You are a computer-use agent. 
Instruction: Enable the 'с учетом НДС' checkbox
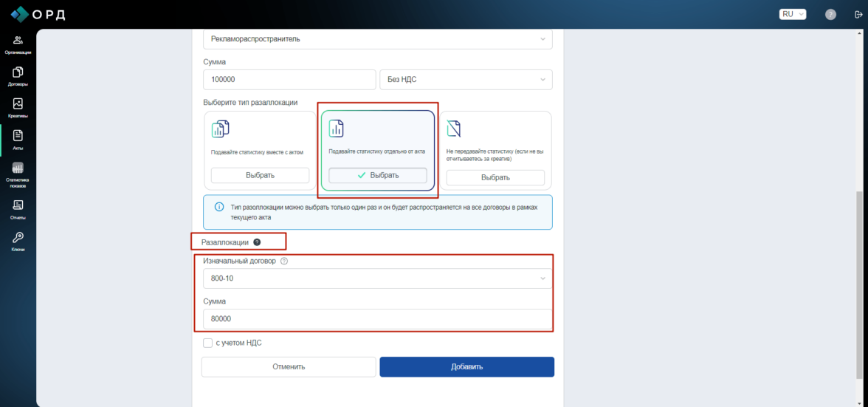click(x=207, y=343)
